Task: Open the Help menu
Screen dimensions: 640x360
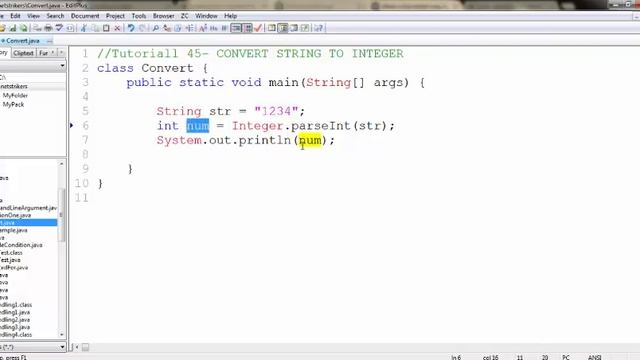Action: pyautogui.click(x=230, y=16)
